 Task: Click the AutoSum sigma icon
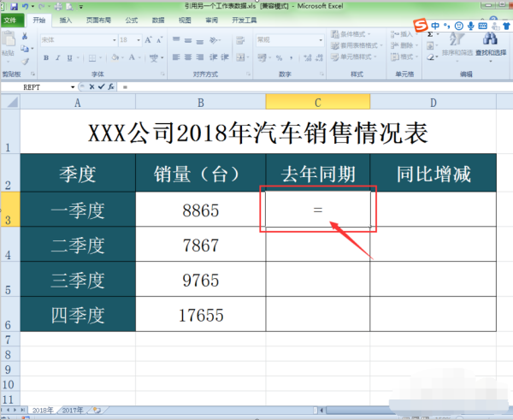coord(430,34)
